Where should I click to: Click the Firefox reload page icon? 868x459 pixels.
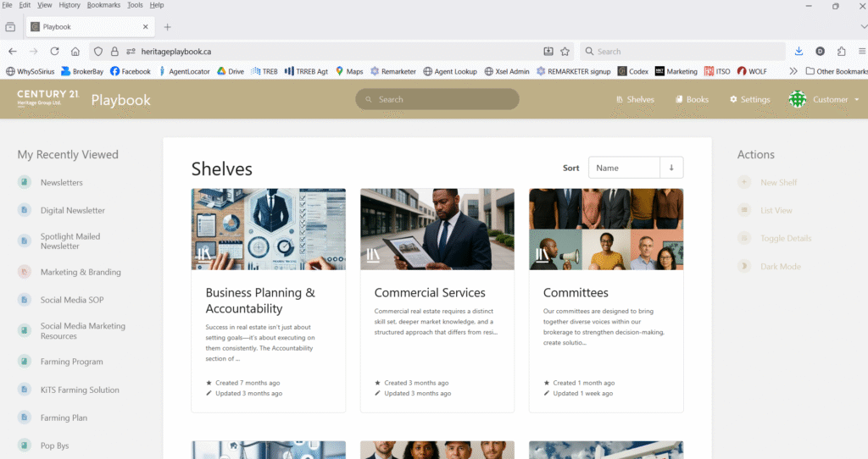click(54, 51)
